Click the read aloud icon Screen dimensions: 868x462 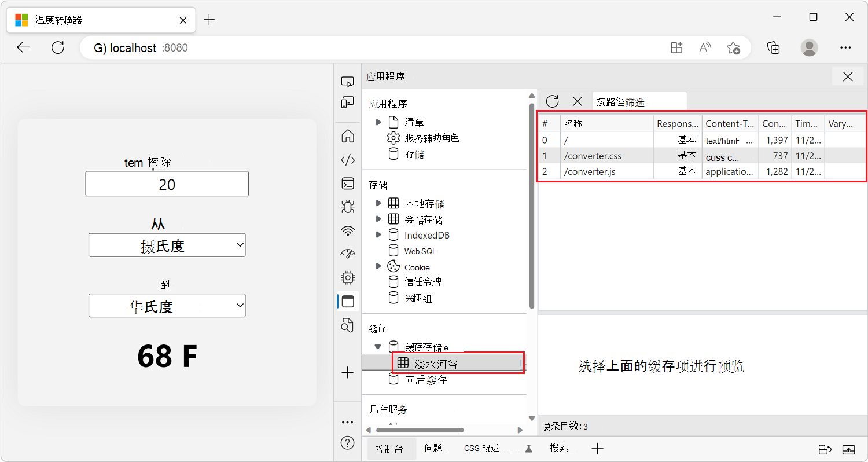pos(705,47)
